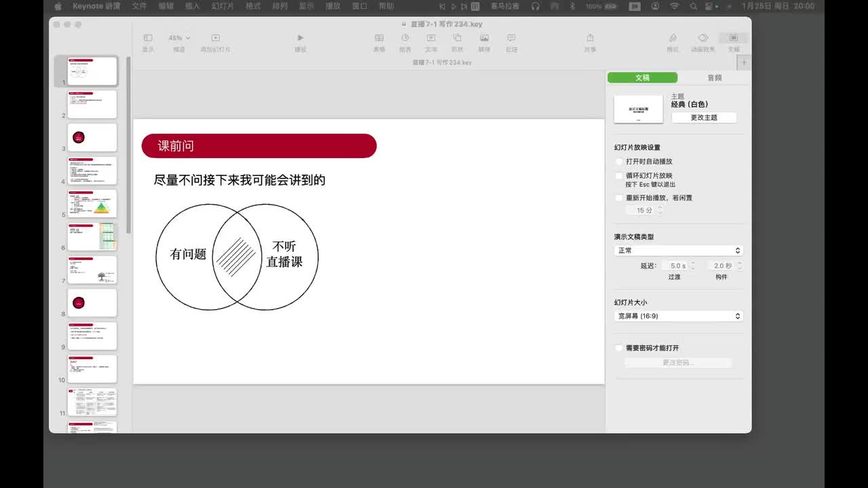Image resolution: width=868 pixels, height=488 pixels.
Task: Click the 构件 2.0 秒 delay stepper
Action: pyautogui.click(x=739, y=266)
